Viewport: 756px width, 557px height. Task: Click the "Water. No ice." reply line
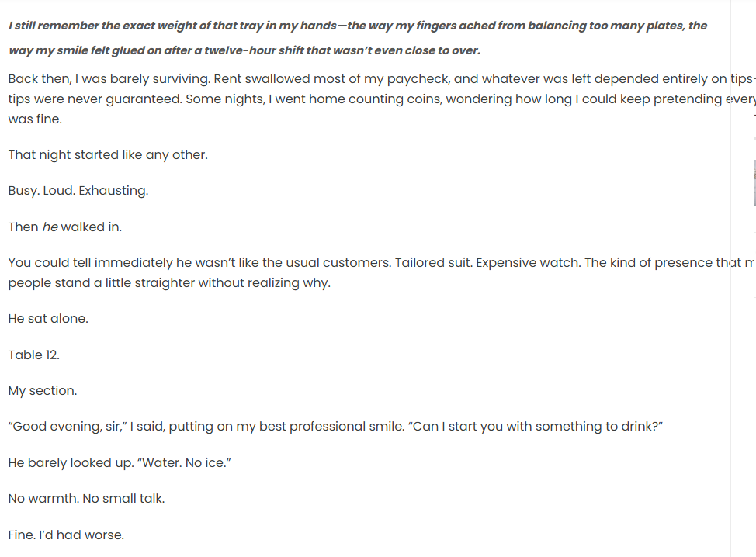pyautogui.click(x=120, y=463)
